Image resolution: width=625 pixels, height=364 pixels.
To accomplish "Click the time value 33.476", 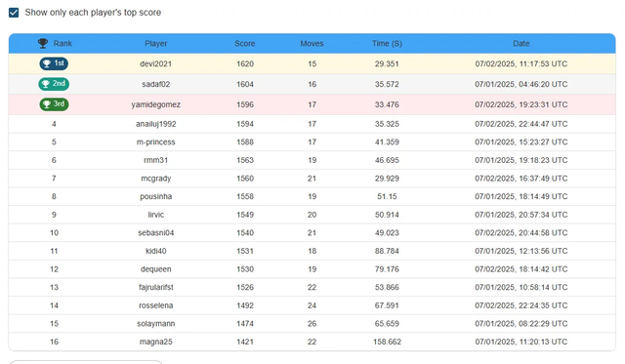I will (387, 104).
